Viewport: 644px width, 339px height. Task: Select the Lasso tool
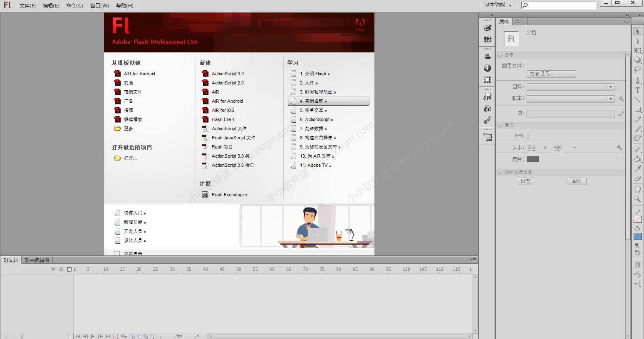637,70
